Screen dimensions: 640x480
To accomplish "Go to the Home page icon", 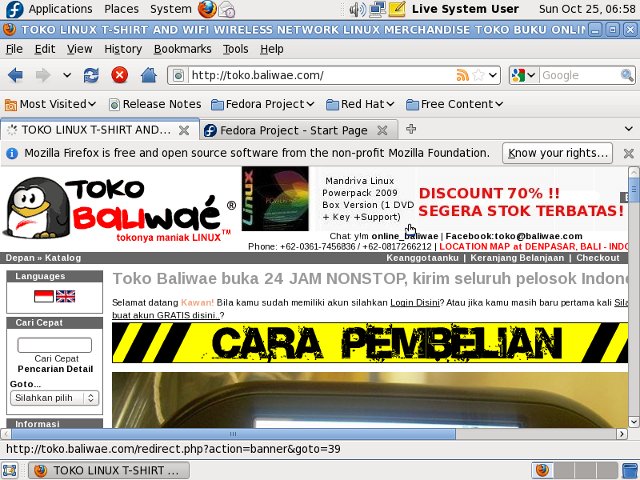I will [149, 75].
